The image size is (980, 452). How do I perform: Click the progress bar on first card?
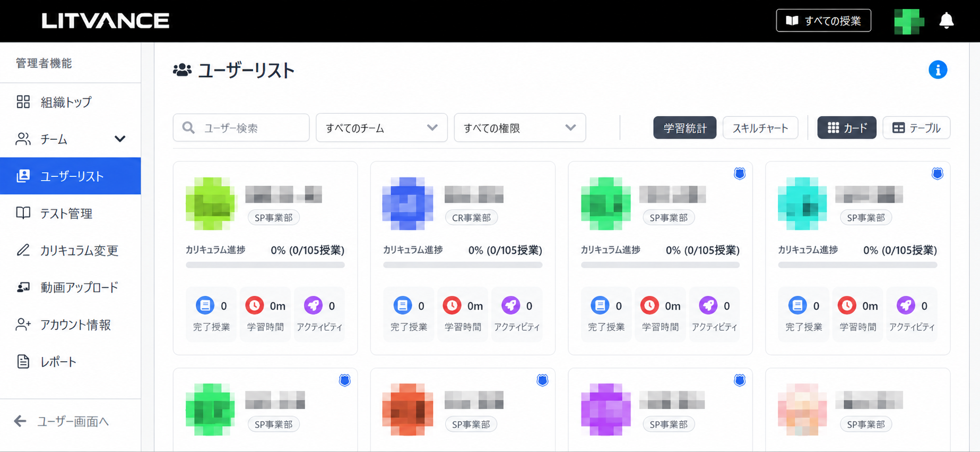(x=265, y=265)
